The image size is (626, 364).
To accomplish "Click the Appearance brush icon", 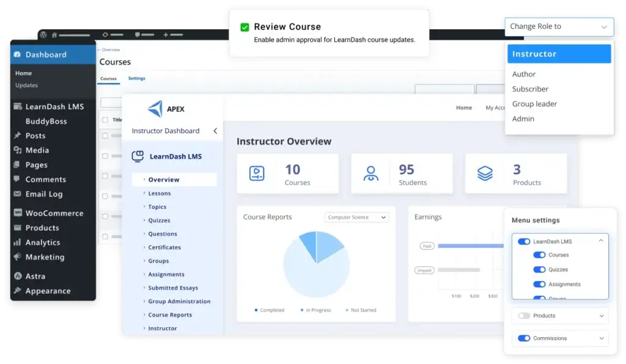I will 17,290.
